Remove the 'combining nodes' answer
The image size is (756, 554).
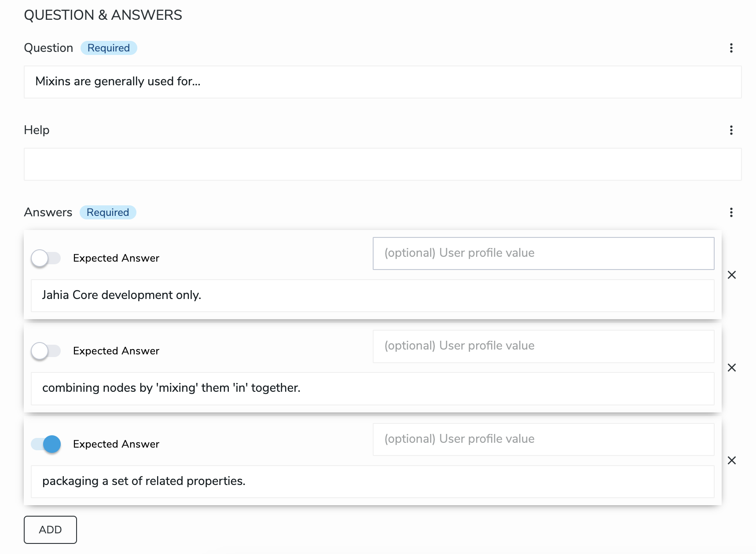[x=731, y=368]
